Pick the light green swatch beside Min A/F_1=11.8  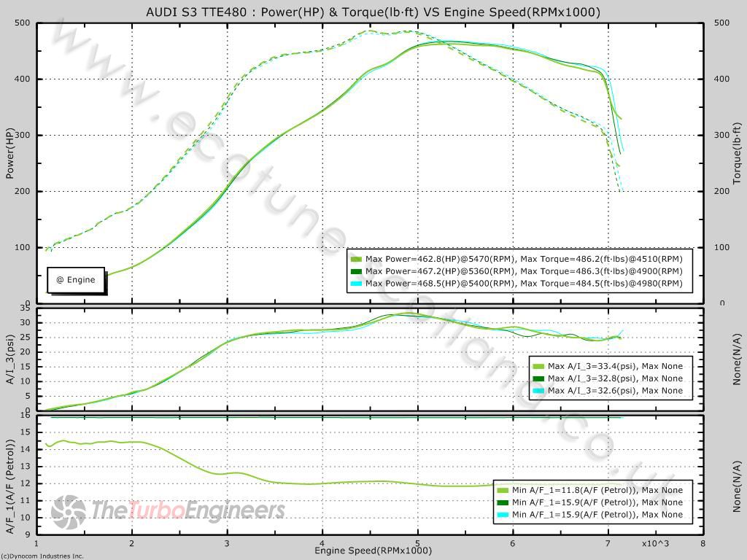click(x=503, y=491)
